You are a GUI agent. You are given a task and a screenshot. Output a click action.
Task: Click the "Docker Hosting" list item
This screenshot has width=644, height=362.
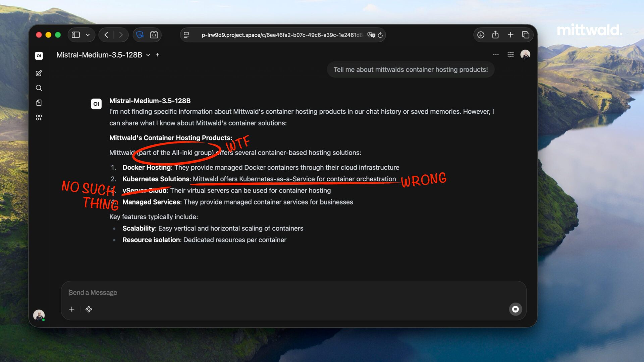261,167
